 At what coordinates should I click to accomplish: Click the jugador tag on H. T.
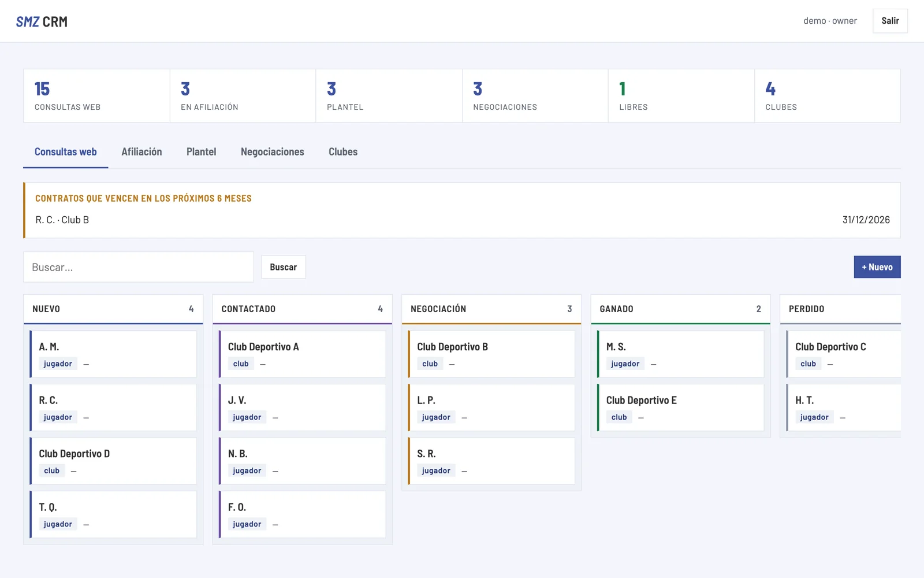(x=814, y=417)
